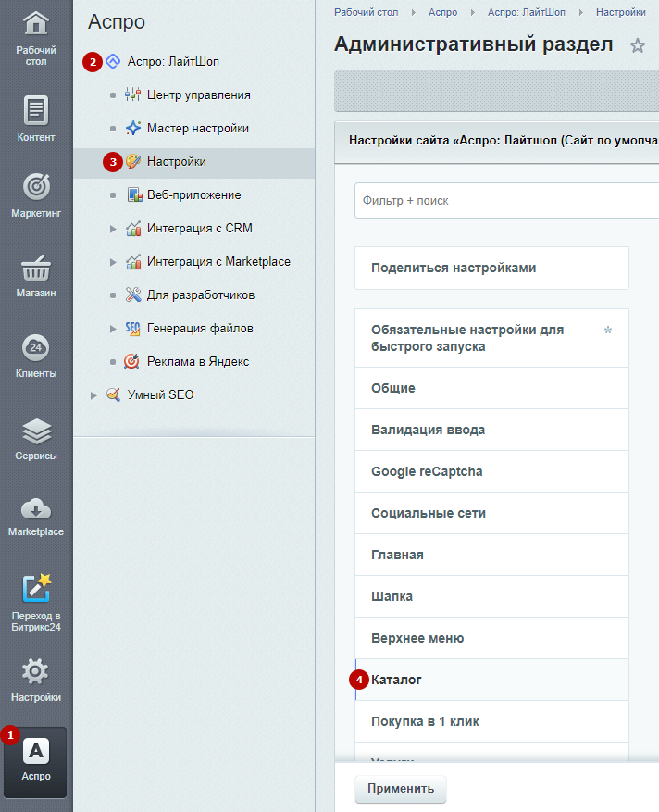Switch to the Шапка settings tab
The image size is (659, 812).
491,596
